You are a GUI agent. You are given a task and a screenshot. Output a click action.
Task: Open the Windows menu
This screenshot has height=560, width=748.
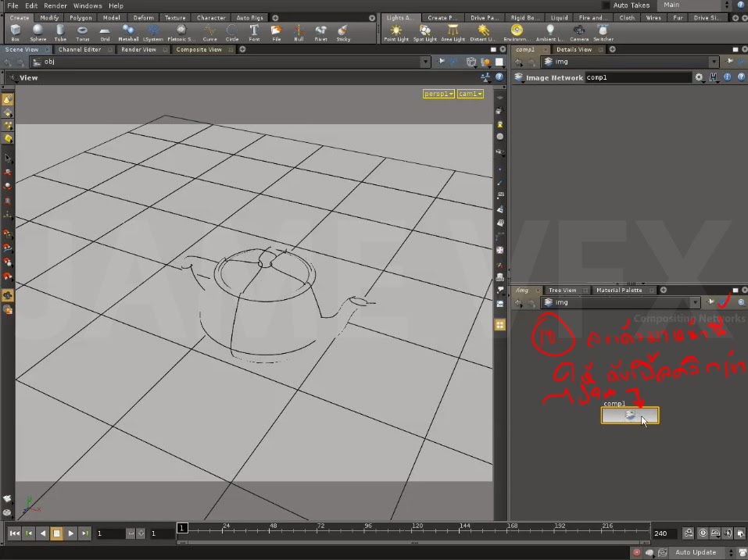pos(88,5)
